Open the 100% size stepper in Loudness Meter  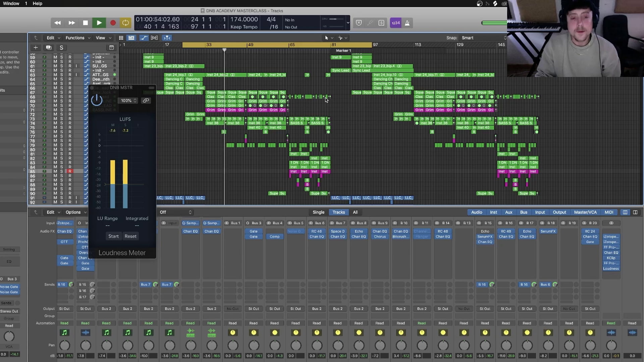click(129, 101)
